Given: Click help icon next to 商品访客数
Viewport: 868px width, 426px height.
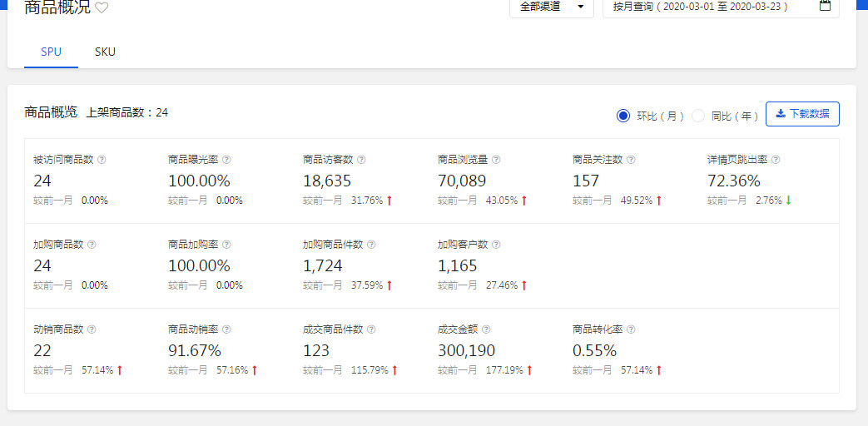Looking at the screenshot, I should [361, 160].
